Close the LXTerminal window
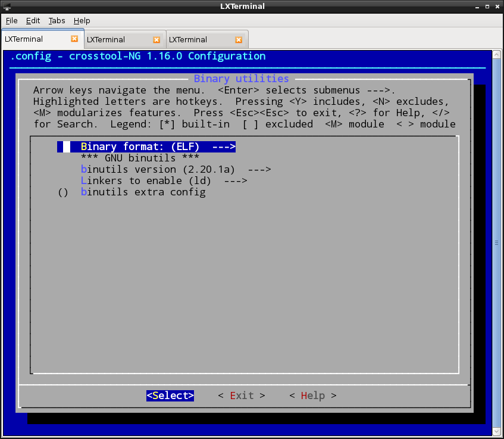This screenshot has width=504, height=439. (x=497, y=7)
